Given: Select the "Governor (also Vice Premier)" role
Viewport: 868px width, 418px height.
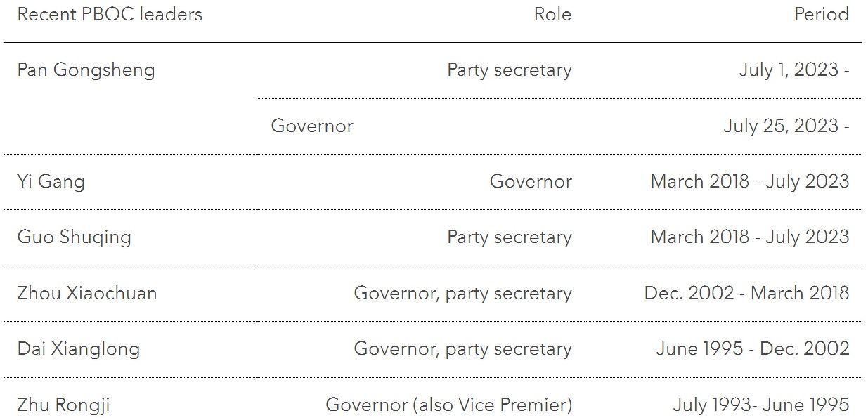Looking at the screenshot, I should (448, 405).
